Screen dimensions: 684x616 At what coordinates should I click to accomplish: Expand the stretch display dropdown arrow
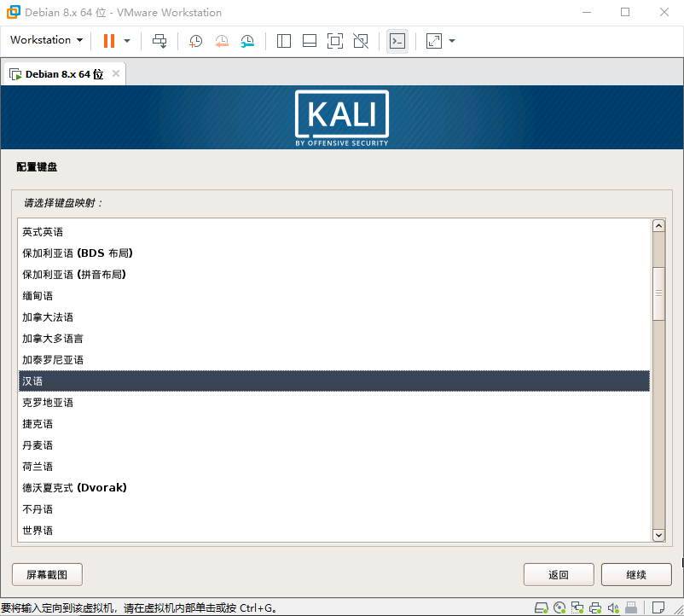[x=452, y=41]
